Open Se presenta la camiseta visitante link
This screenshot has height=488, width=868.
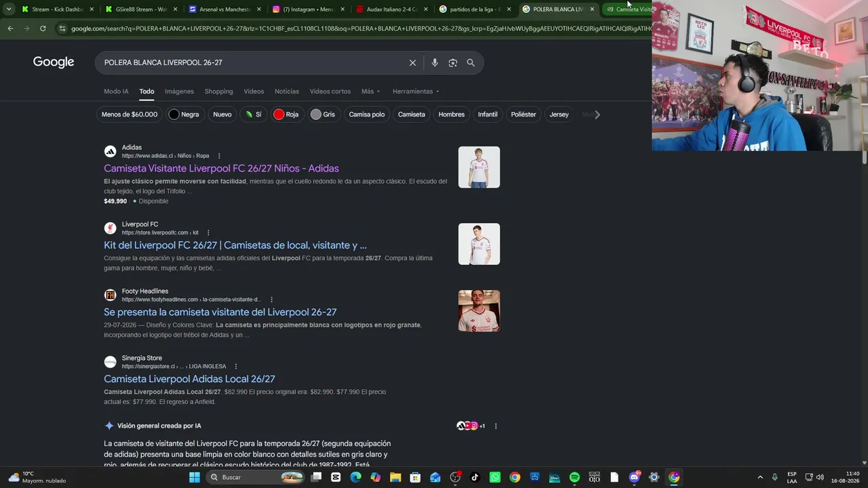[220, 312]
